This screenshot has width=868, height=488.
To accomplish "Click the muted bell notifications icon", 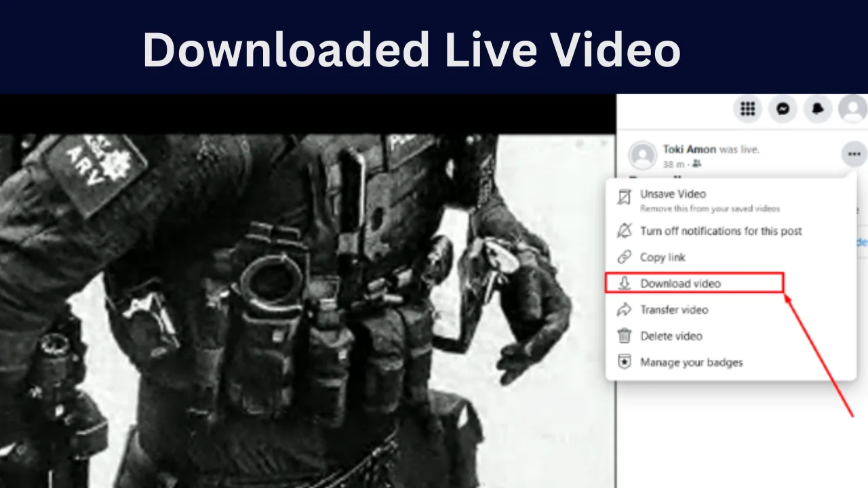I will [624, 231].
